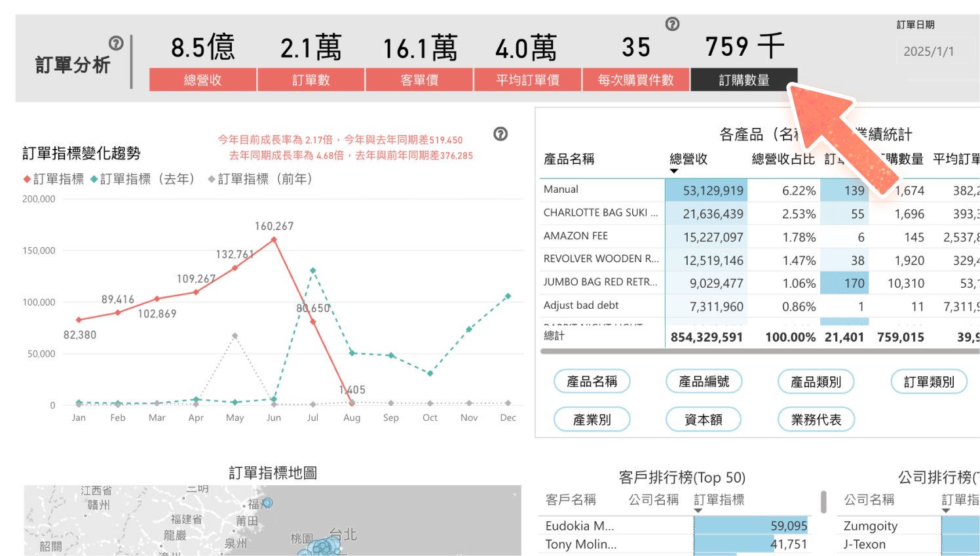Screen dimensions: 980x556
Task: Click the blue data point cluster near 台北 on the map
Action: (322, 546)
